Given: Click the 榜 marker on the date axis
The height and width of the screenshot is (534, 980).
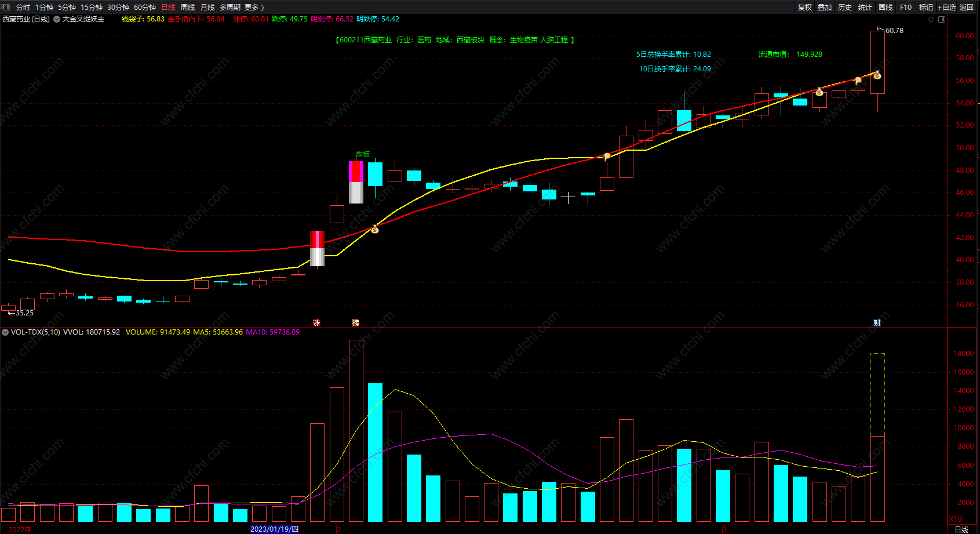Looking at the screenshot, I should pyautogui.click(x=356, y=323).
